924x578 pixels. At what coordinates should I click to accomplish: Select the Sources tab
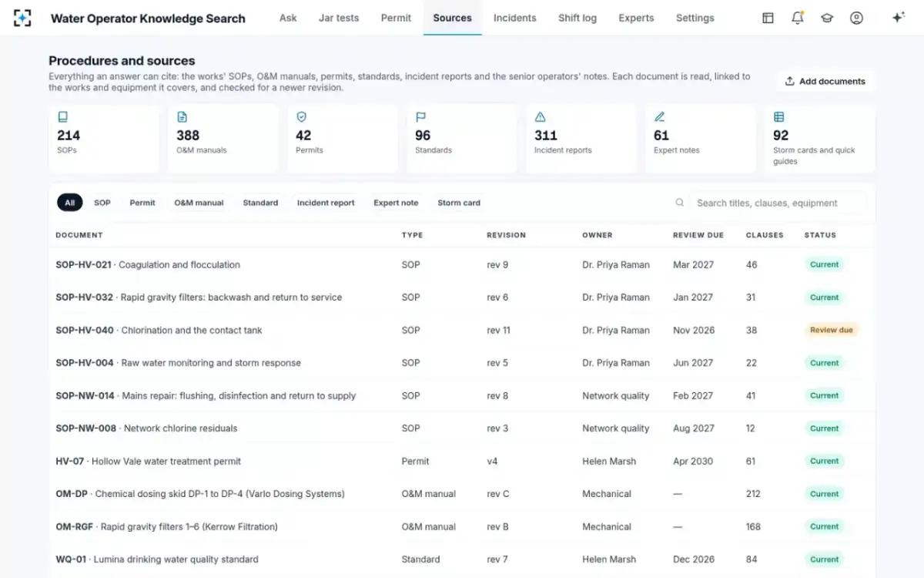(x=453, y=18)
